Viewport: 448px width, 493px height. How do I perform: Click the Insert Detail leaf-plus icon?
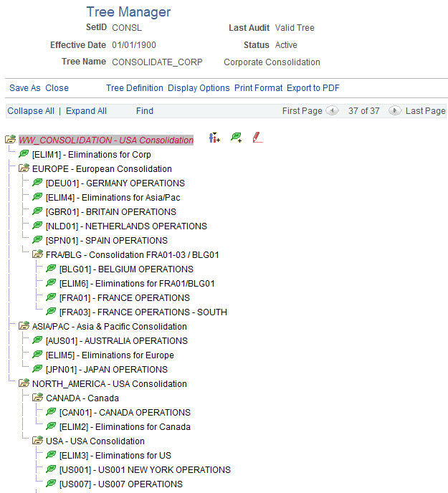(237, 138)
